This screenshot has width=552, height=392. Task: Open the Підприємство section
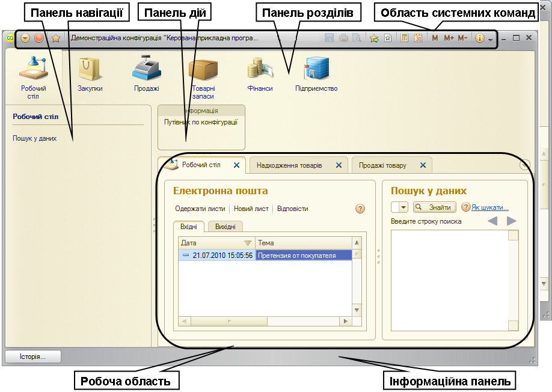316,74
